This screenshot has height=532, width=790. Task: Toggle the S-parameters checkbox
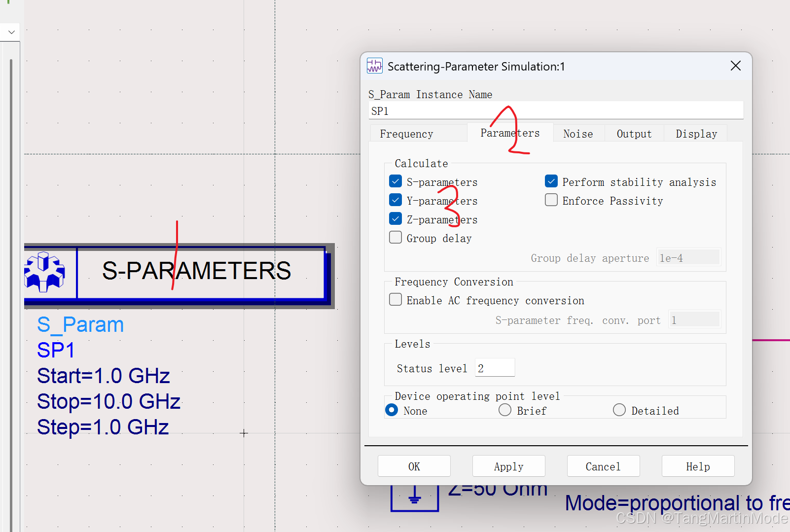(395, 181)
